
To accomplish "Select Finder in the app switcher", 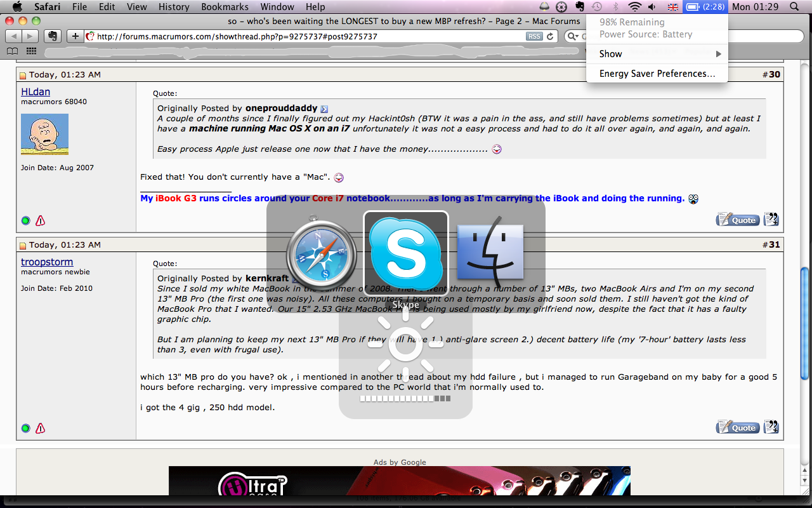I will (x=490, y=252).
